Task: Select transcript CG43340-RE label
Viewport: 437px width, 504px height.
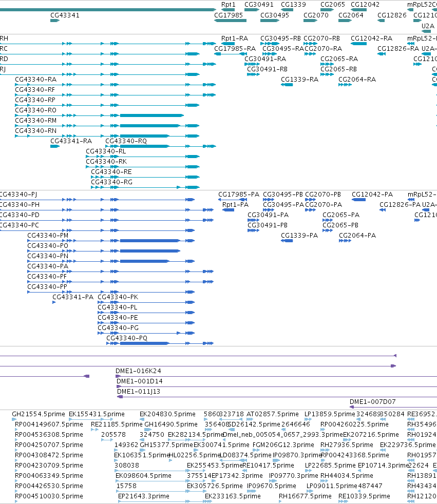Action: tap(111, 172)
